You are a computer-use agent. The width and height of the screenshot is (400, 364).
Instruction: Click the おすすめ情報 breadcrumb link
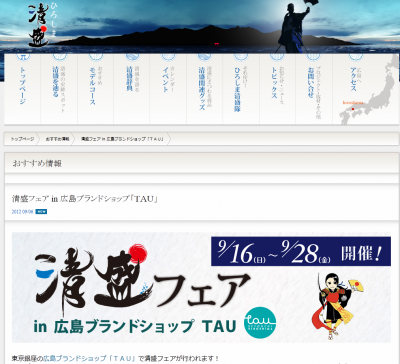click(x=57, y=139)
